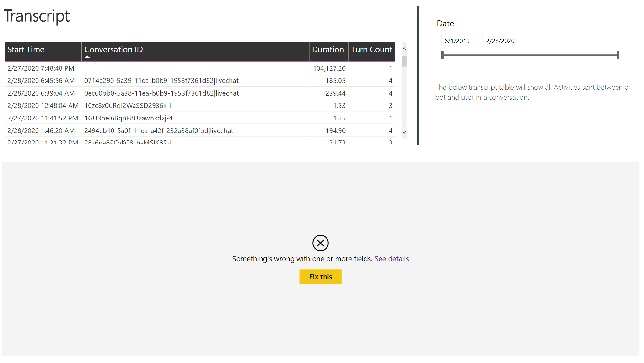Click the right handle of the date slider
Screen dimensions: 644x363
pyautogui.click(x=617, y=55)
